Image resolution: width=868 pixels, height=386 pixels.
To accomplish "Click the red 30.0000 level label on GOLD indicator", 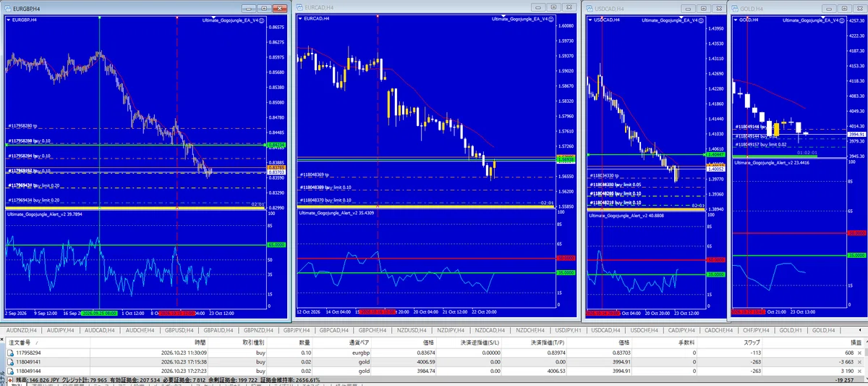I will click(x=857, y=232).
